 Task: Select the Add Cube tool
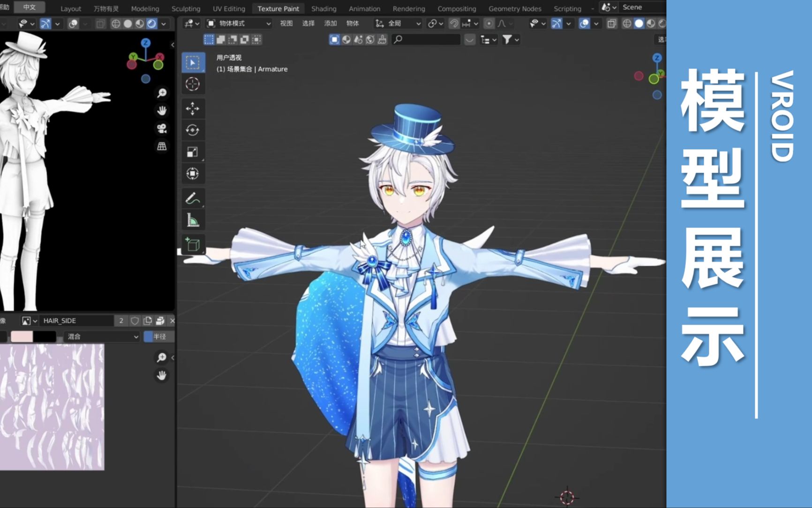[193, 244]
